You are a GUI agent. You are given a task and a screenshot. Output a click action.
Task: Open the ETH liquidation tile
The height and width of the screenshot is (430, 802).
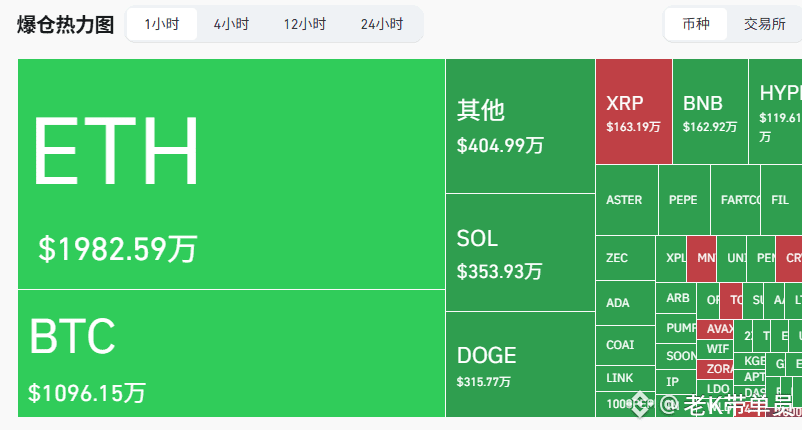(231, 174)
